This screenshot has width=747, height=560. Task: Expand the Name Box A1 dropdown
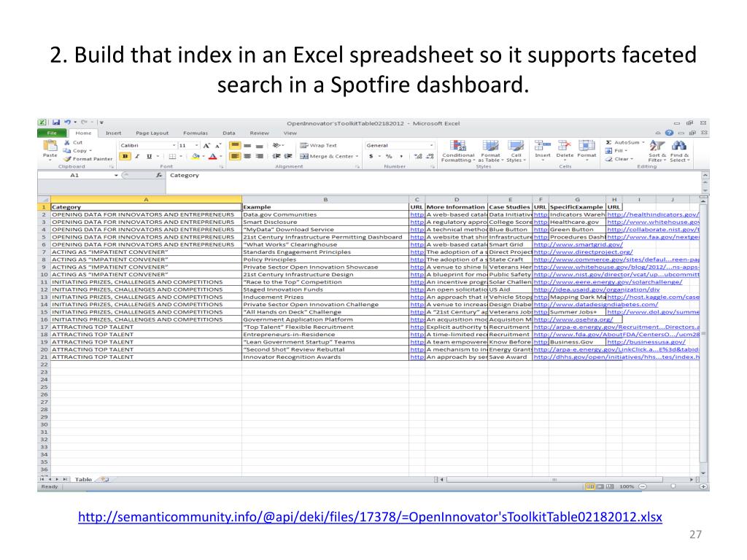point(116,175)
